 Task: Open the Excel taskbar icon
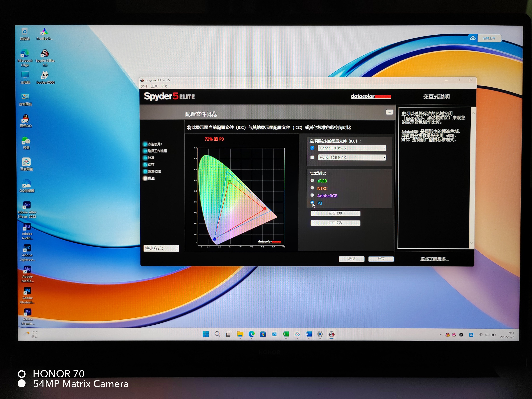[x=286, y=334]
